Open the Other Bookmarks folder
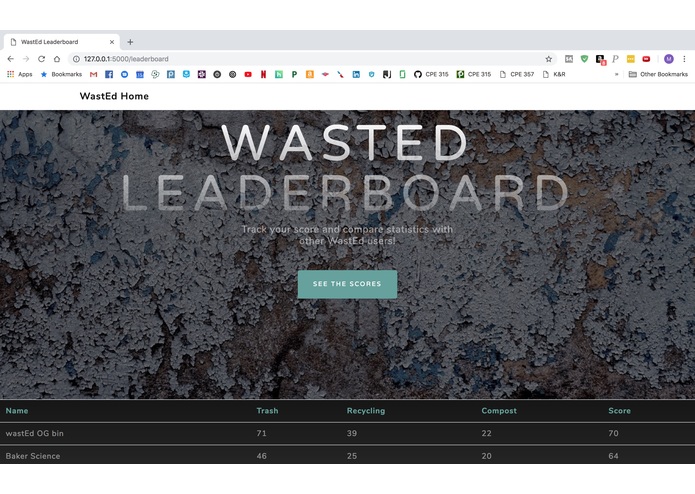 [x=658, y=74]
